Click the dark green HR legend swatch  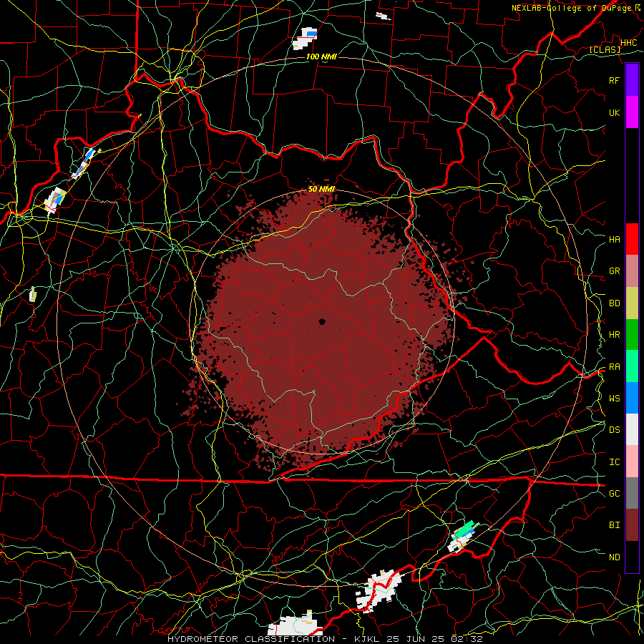[632, 335]
